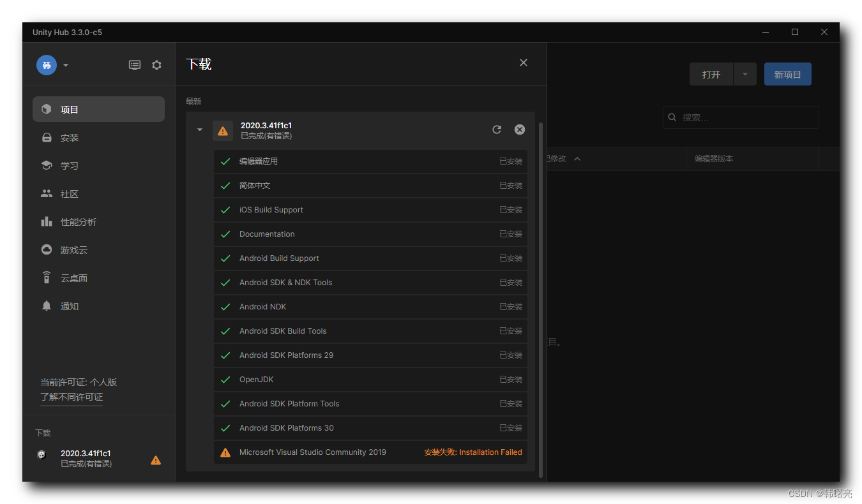Click the checkmark beside OpenJDK
The width and height of the screenshot is (862, 504).
(225, 380)
